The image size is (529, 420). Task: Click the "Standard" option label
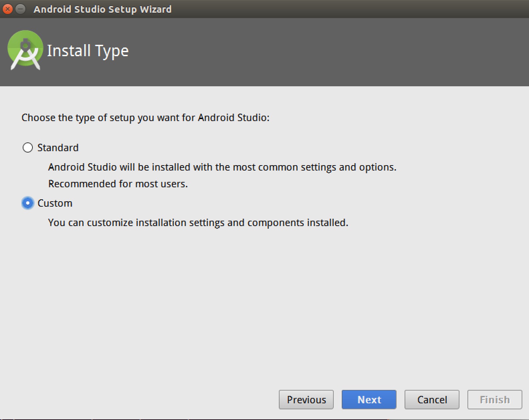tap(58, 147)
